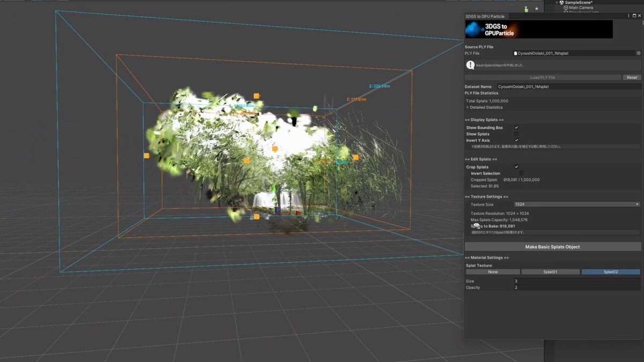
Task: Click the Main Camera cube icon
Action: pyautogui.click(x=566, y=8)
